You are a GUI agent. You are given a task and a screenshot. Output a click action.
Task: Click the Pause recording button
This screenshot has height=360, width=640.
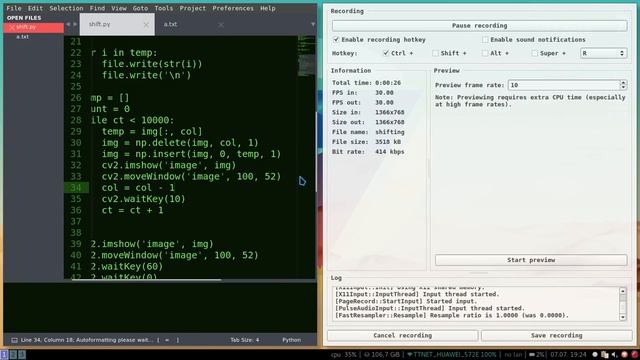(x=479, y=25)
